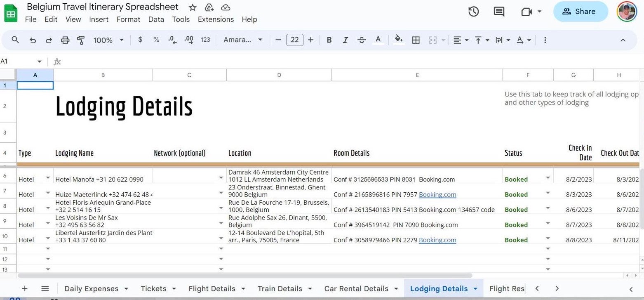Star this spreadsheet document
This screenshot has height=300, width=644.
coord(193,7)
